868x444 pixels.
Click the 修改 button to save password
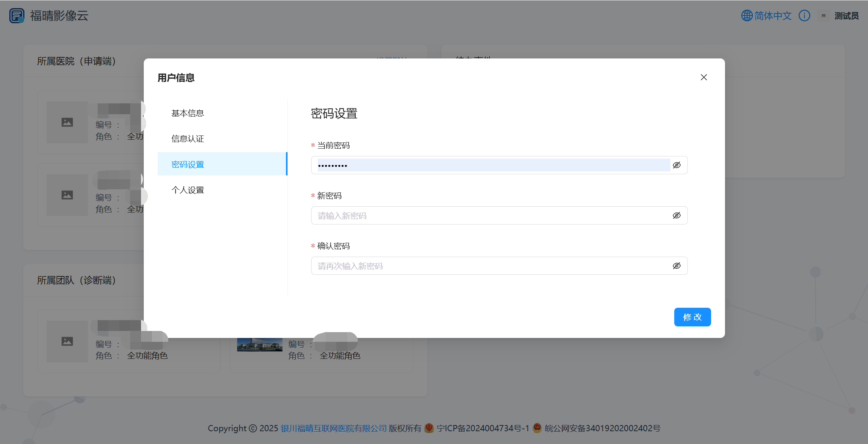pos(692,317)
